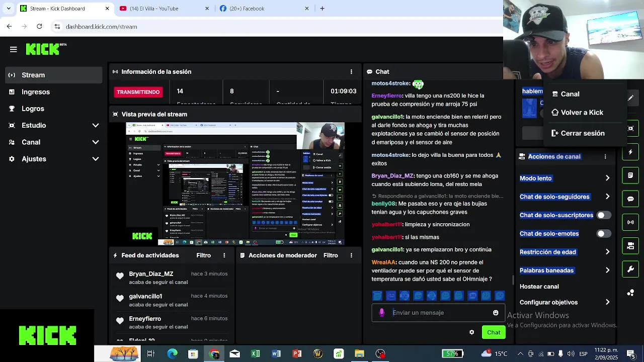Reload the dashboard page
This screenshot has height=362, width=644.
click(x=39, y=26)
